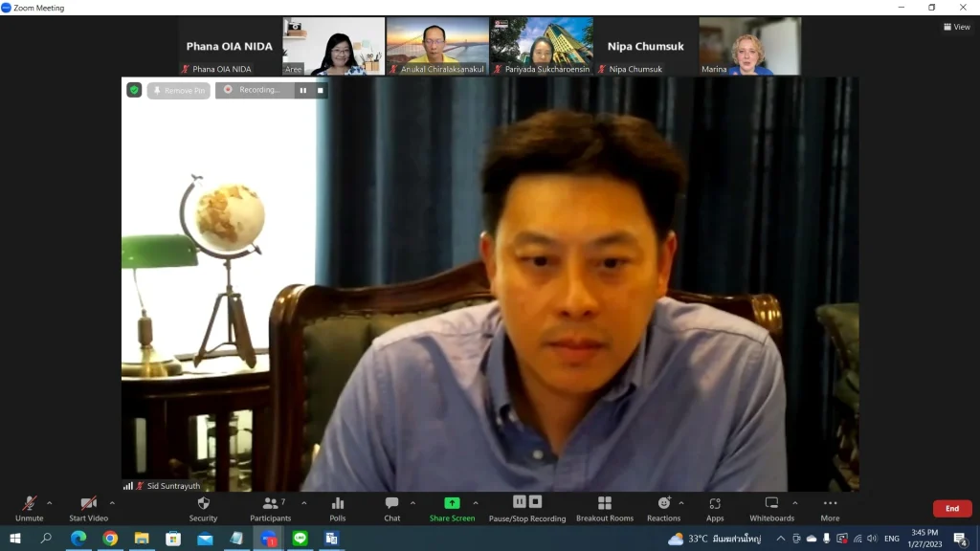
Task: Select Anukal Chiralaksanakul's video tile
Action: (437, 45)
